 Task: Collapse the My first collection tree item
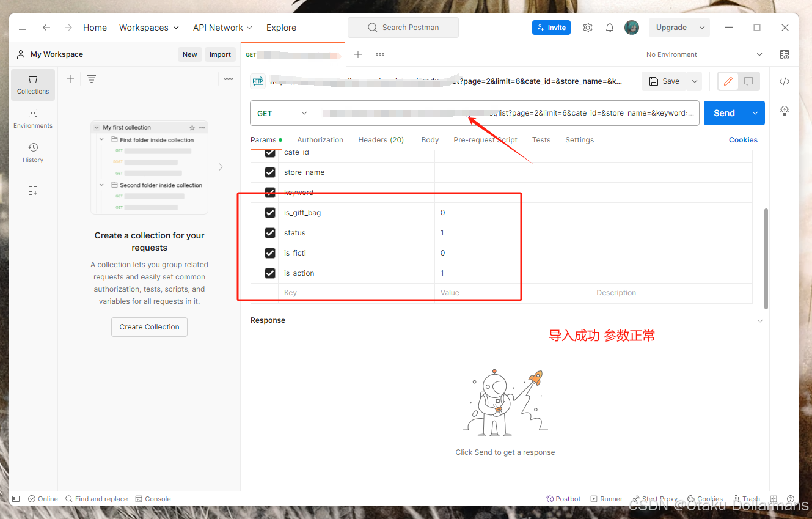(96, 127)
